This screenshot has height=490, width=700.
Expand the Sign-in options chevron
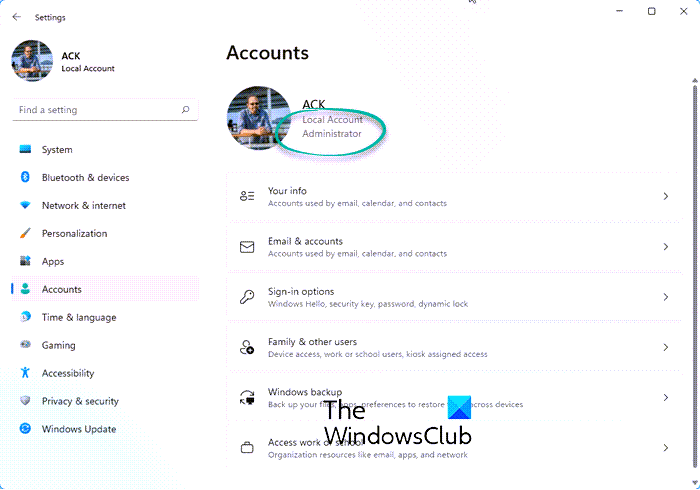click(666, 297)
